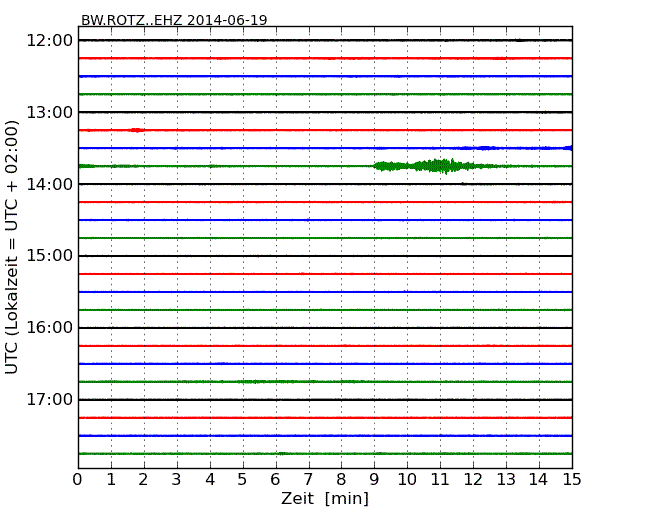Select the 12:00 time axis label
This screenshot has height=520, width=650.
[50, 41]
